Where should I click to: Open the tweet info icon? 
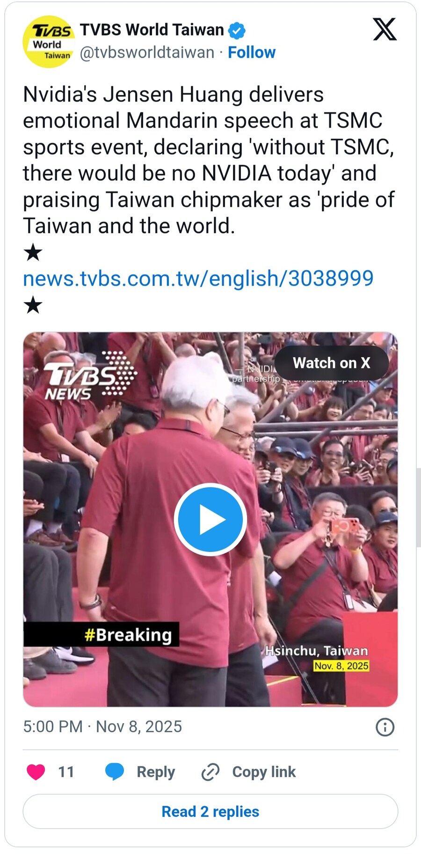(385, 727)
